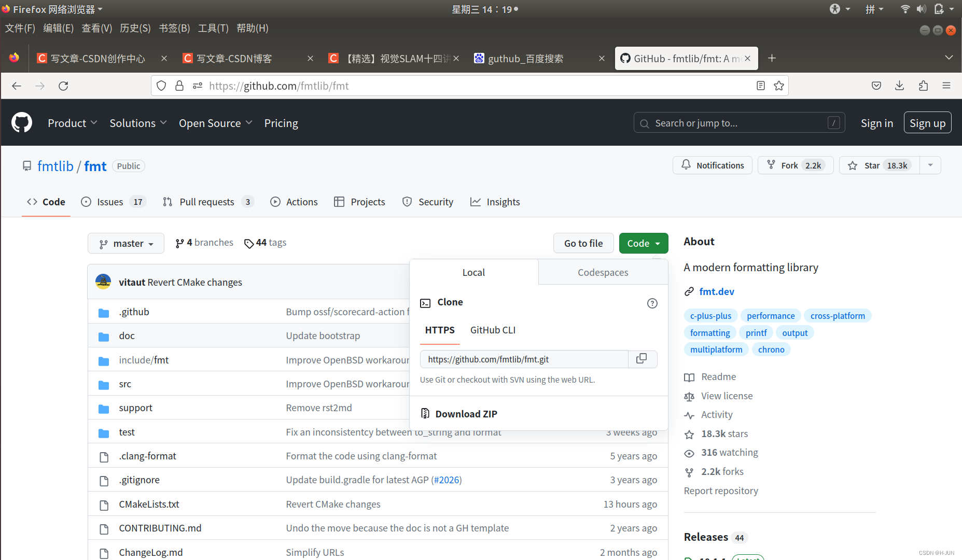The image size is (962, 560).
Task: Switch to the Codespaces tab
Action: tap(603, 272)
